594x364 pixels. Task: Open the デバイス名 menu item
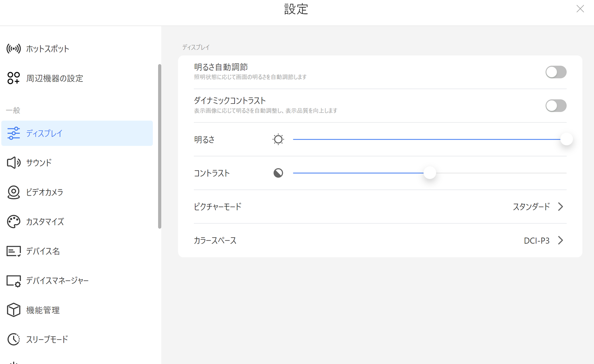click(x=43, y=251)
